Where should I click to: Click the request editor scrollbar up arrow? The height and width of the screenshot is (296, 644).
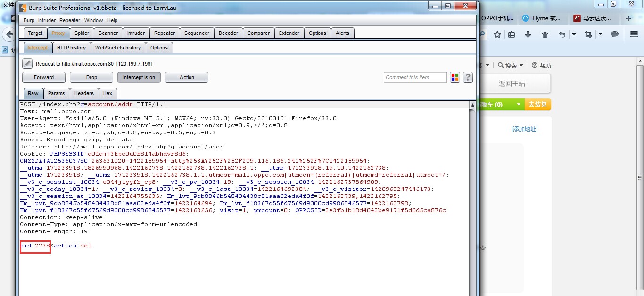(473, 105)
